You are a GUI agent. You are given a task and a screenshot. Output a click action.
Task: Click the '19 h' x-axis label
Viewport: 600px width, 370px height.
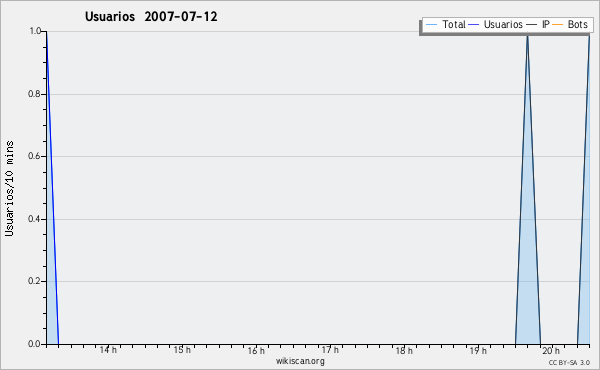478,350
